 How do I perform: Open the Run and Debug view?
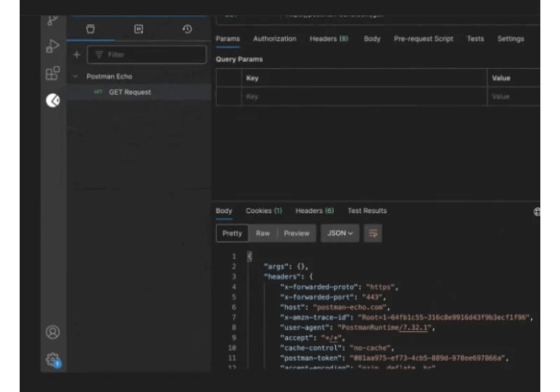click(x=52, y=46)
